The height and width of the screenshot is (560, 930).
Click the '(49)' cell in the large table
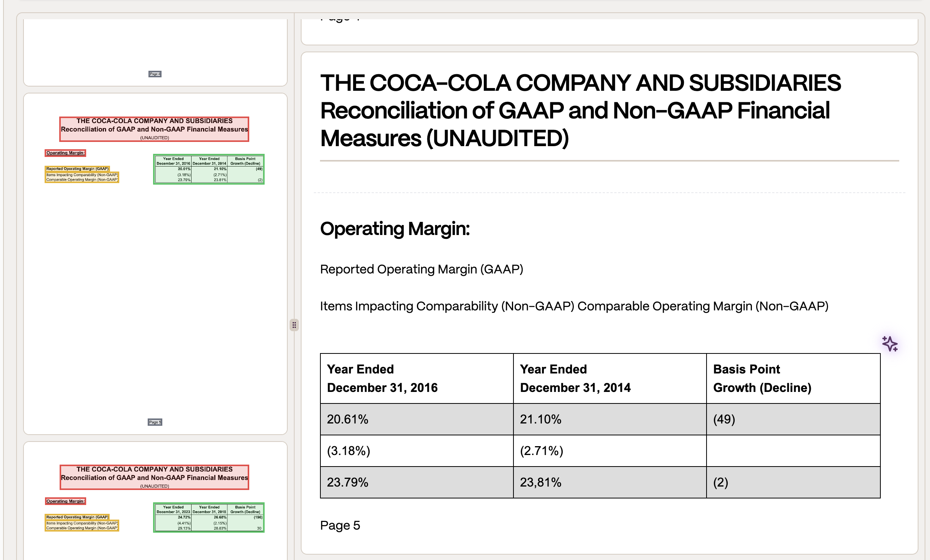[x=793, y=419]
